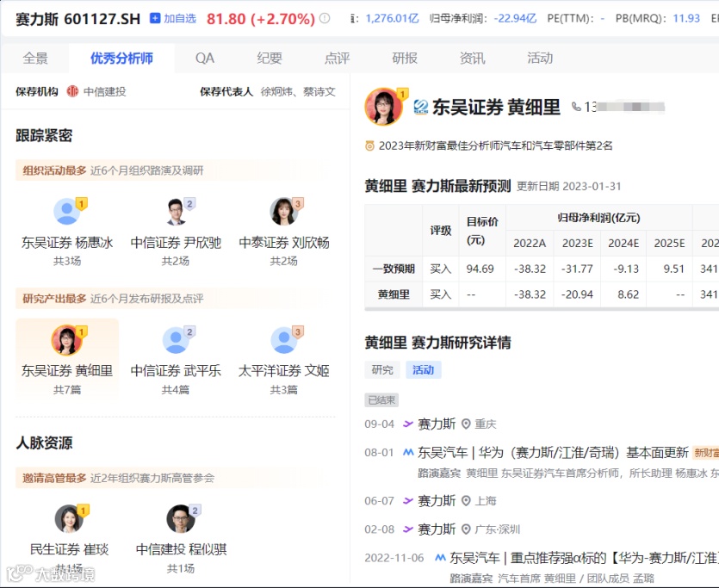Click 中信建投 institution logo icon
719x588 pixels.
[x=72, y=91]
